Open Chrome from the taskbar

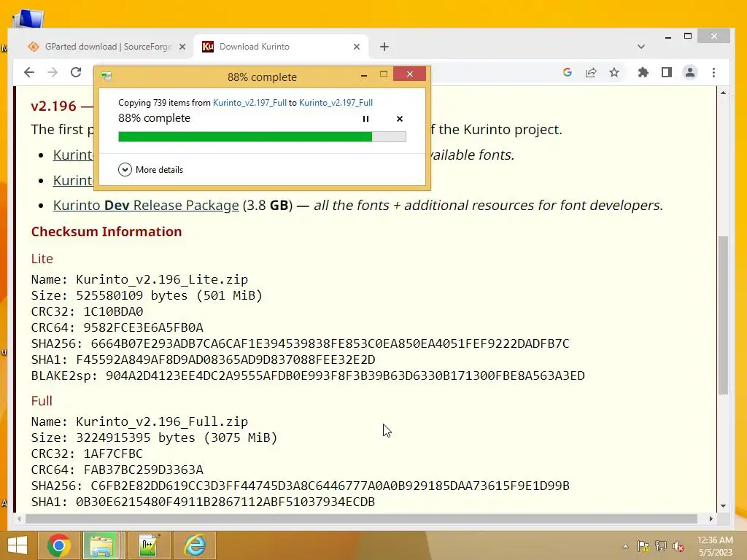coord(59,545)
